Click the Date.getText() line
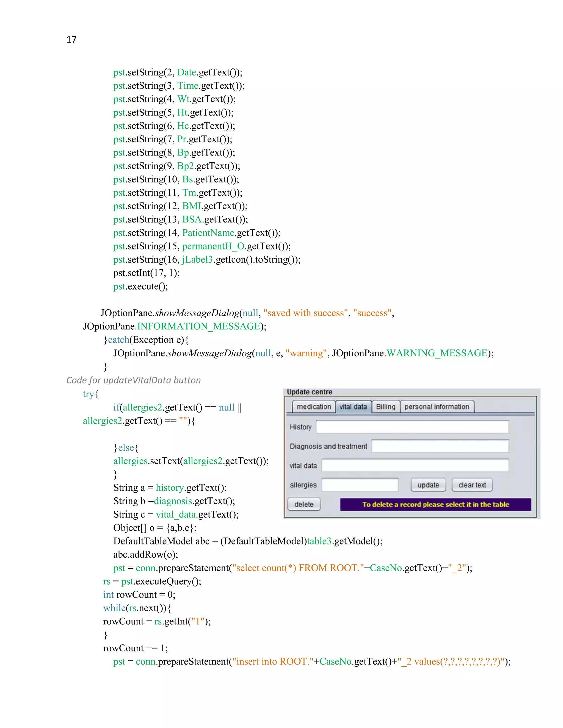Screen dimensions: 563x728 tap(178, 72)
